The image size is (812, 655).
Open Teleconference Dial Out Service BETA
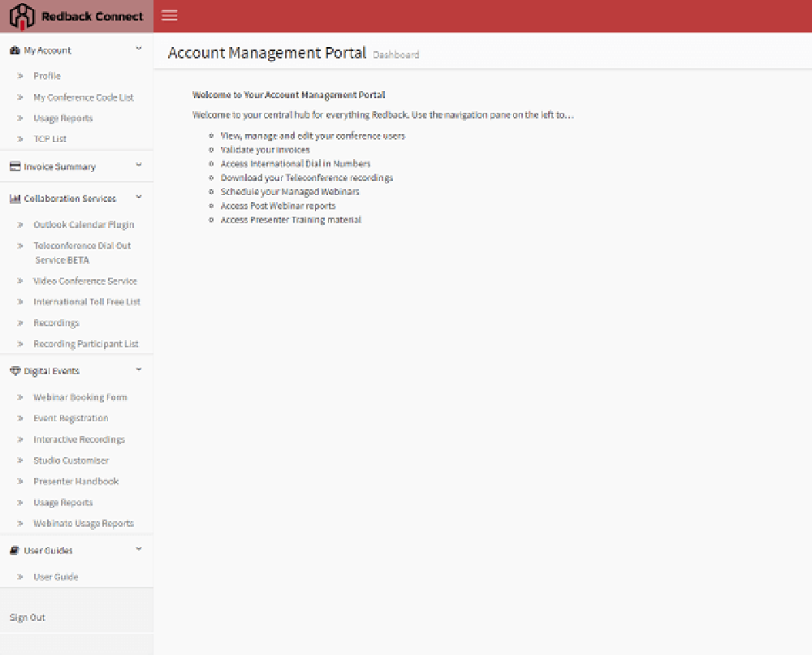click(82, 252)
